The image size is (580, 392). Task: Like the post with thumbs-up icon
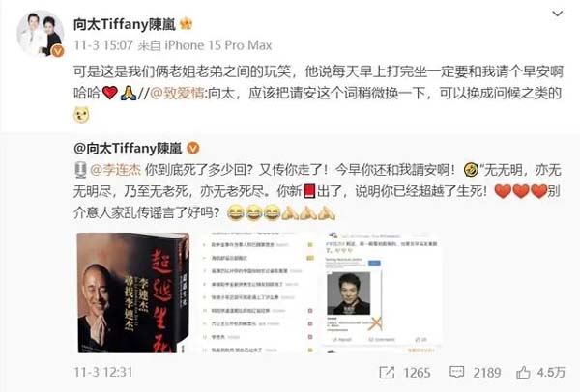click(x=523, y=373)
